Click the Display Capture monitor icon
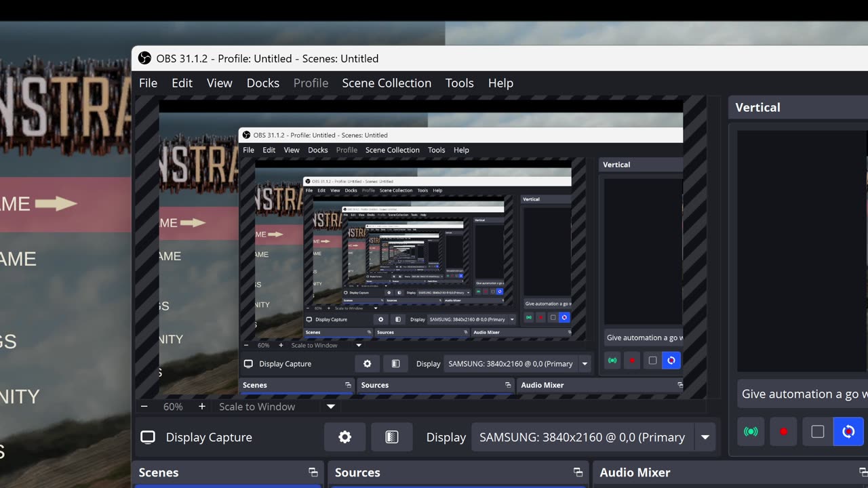 coord(148,437)
